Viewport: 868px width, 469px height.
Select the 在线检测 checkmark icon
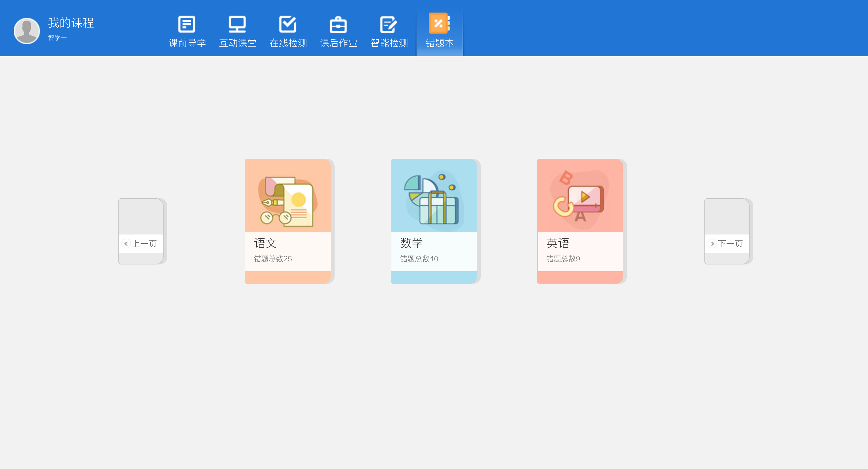tap(288, 24)
